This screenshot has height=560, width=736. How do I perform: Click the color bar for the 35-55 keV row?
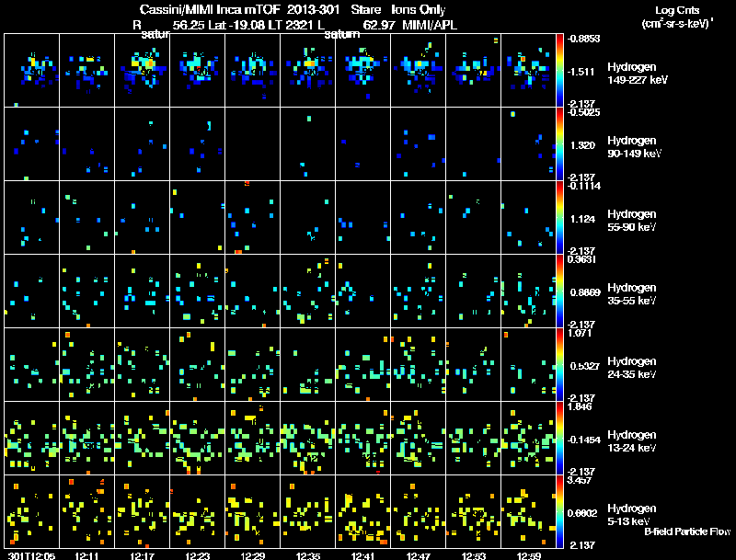click(559, 291)
